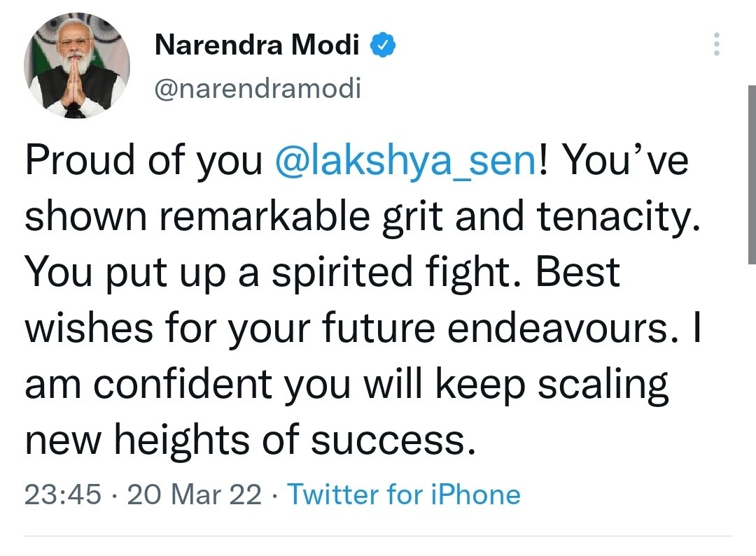Viewport: 756px width, 556px height.
Task: Click the words "Proud of you"
Action: coord(143,162)
